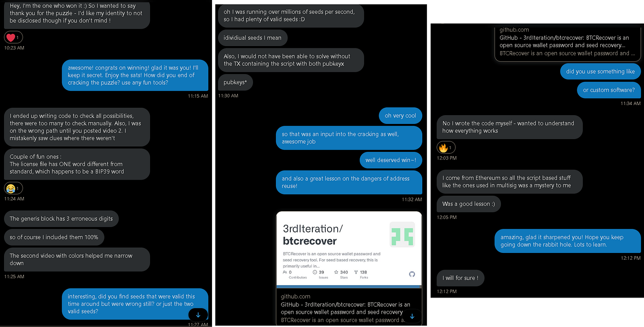Open the green btcrecover avatar image
Image resolution: width=644 pixels, height=327 pixels.
(402, 234)
